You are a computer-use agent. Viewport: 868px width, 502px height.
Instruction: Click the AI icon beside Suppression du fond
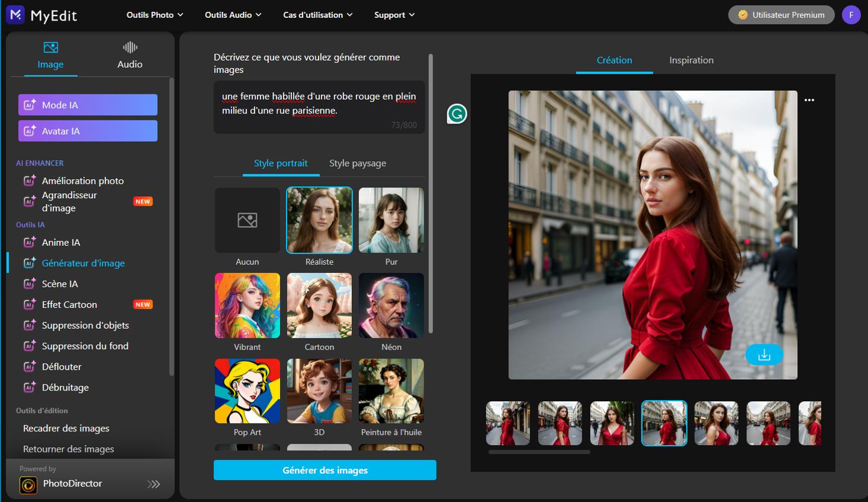30,346
